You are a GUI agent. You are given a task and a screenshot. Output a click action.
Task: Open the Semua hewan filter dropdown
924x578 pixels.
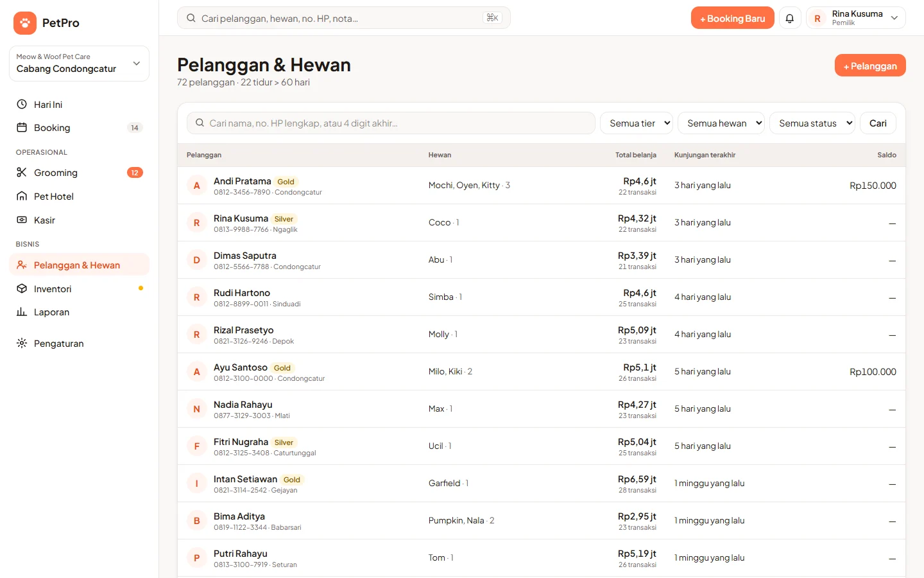[x=721, y=123]
